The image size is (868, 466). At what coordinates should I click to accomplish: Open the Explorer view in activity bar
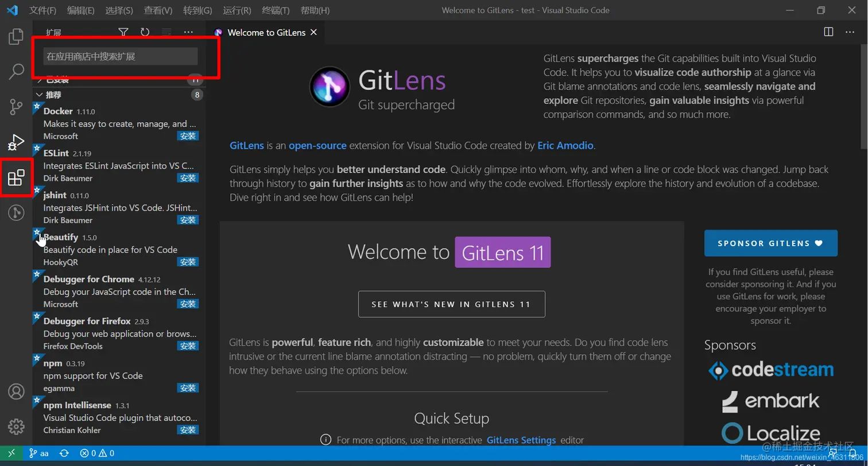(x=16, y=37)
